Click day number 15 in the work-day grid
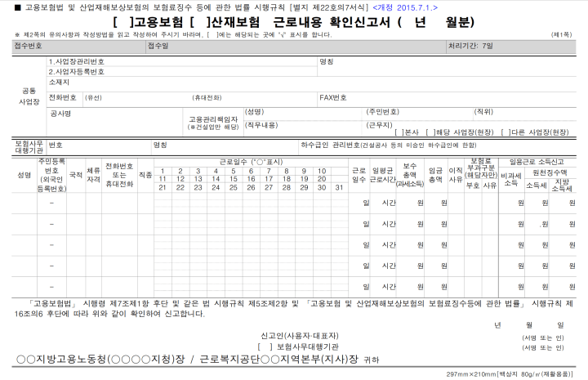 [234, 179]
